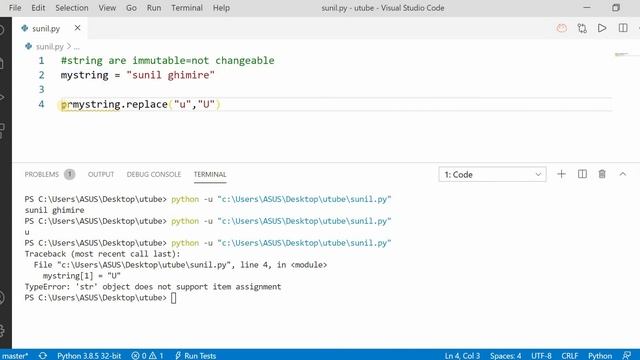Viewport: 640px width, 360px height.
Task: Open the Edit menu
Action: [x=38, y=8]
